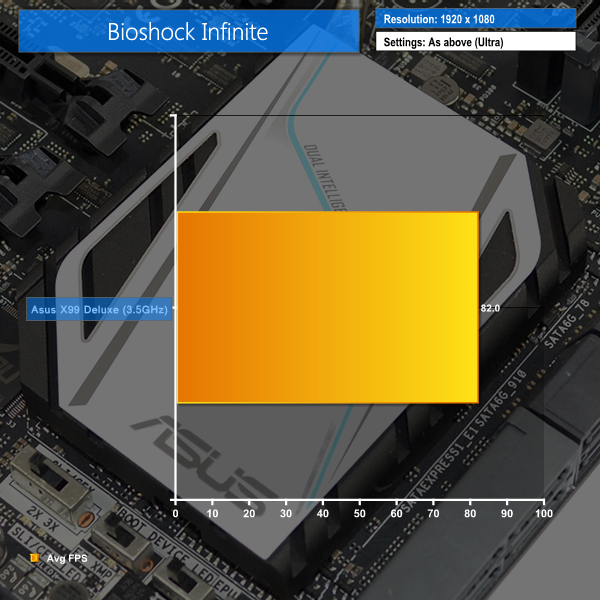Screen dimensions: 600x600
Task: Click the Bioshock Infinite chart title
Action: coord(188,32)
